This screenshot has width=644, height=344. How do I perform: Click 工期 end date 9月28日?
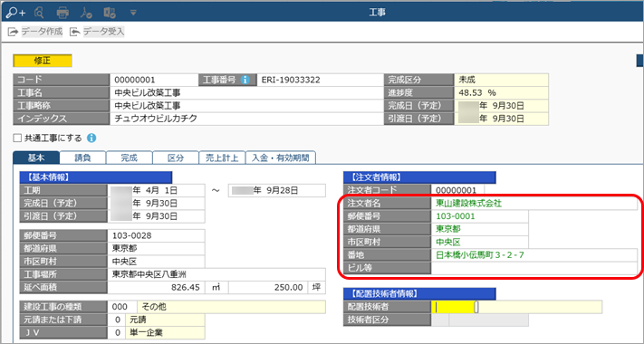pyautogui.click(x=277, y=190)
